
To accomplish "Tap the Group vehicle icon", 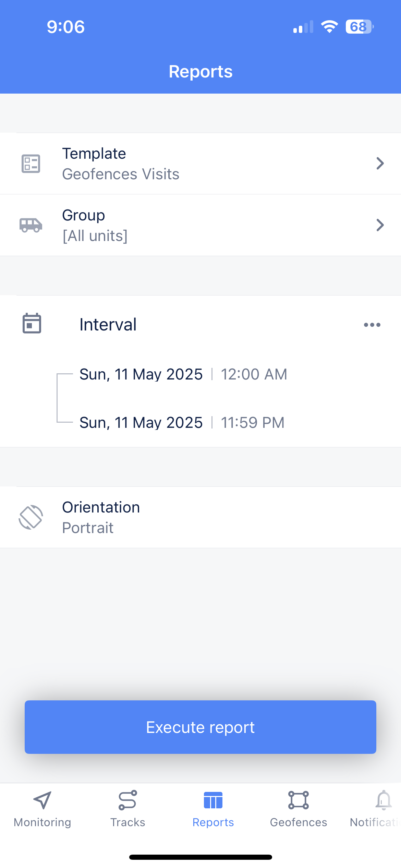I will pyautogui.click(x=31, y=225).
